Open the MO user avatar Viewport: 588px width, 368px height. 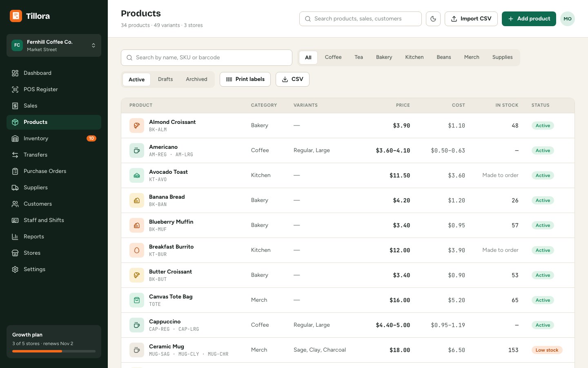coord(568,19)
